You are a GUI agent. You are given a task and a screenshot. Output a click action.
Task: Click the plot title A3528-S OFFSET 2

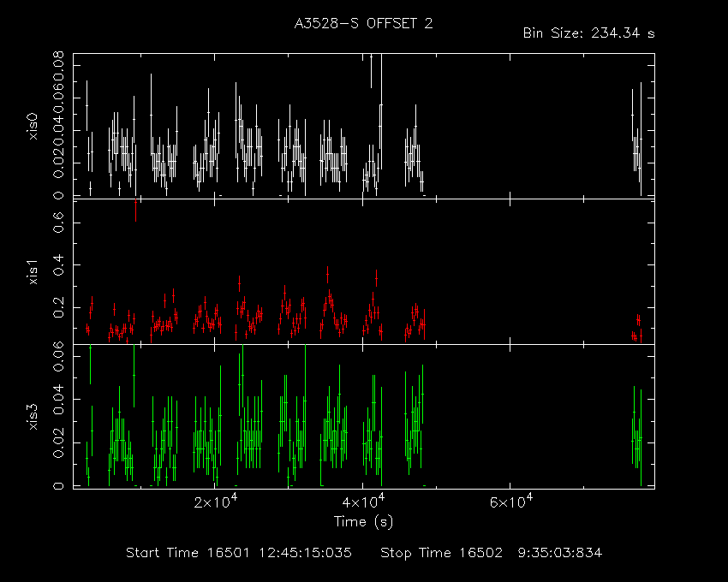[363, 23]
